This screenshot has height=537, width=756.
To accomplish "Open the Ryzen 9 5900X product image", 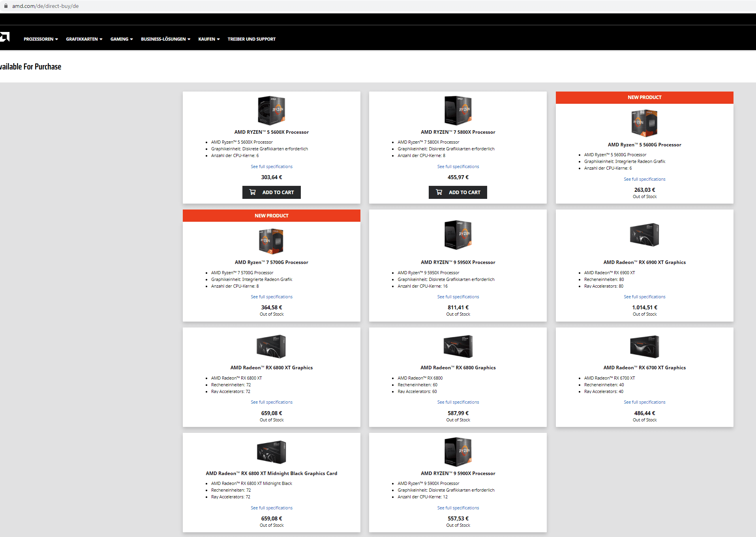I will [458, 452].
